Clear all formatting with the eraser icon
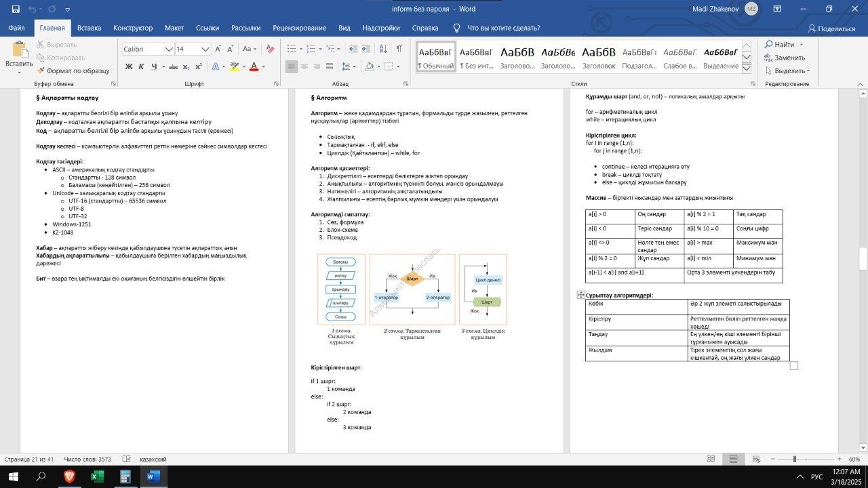Screen dimensions: 868x488 coord(270,49)
